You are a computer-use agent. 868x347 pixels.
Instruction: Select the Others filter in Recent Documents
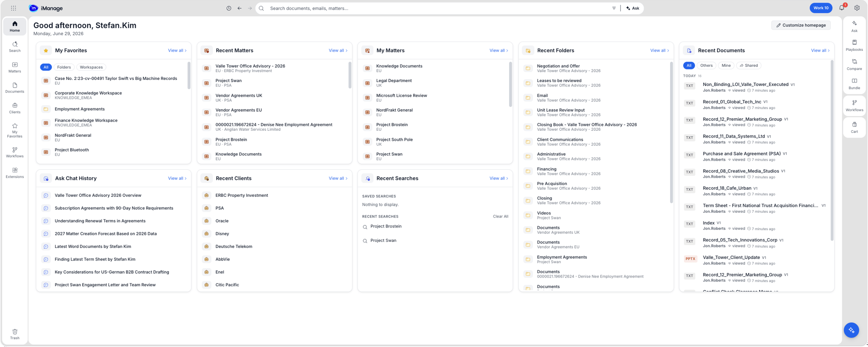[706, 66]
